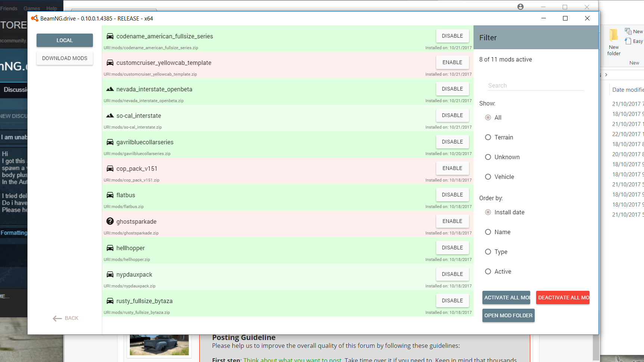Click the car icon beside codename_american_fullsize_series
Screen dimensions: 644x362
[x=110, y=36]
